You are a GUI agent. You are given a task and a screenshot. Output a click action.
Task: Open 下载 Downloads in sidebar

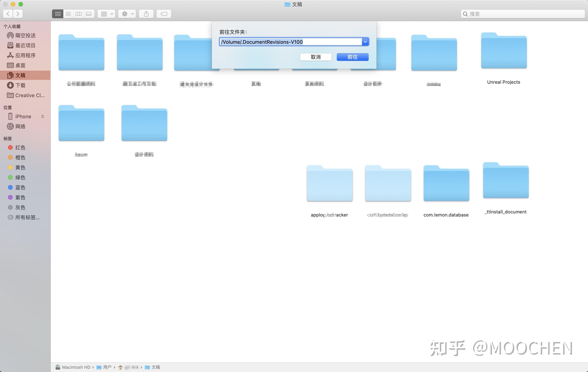[x=20, y=85]
